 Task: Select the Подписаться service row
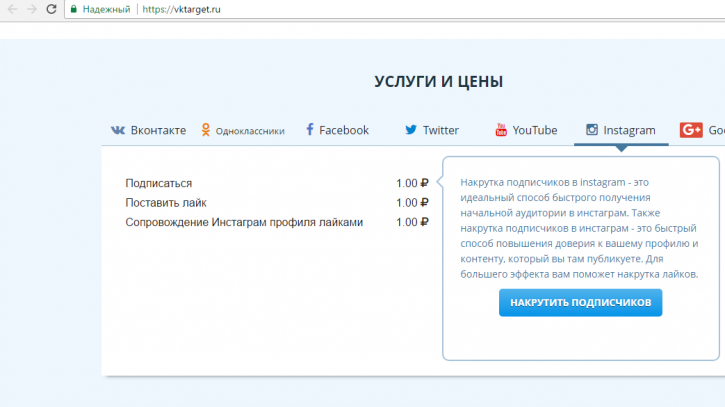[x=276, y=183]
